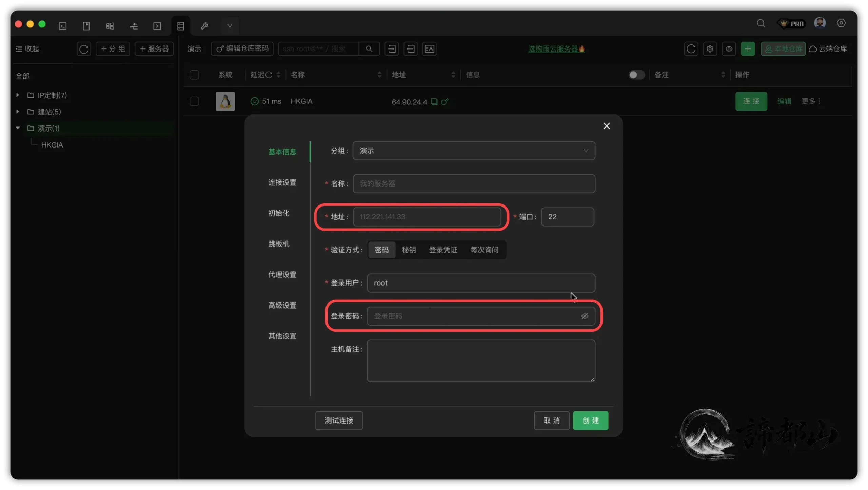Image resolution: width=868 pixels, height=490 pixels.
Task: Open the 分组 dropdown showing 演示
Action: click(x=474, y=151)
